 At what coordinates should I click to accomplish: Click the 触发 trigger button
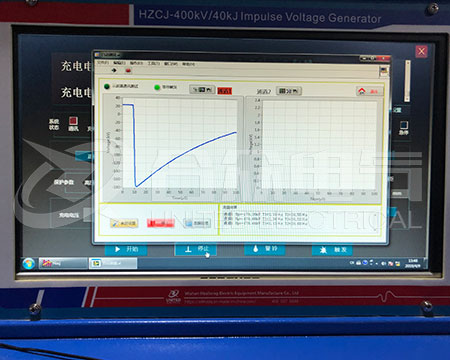tap(332, 250)
